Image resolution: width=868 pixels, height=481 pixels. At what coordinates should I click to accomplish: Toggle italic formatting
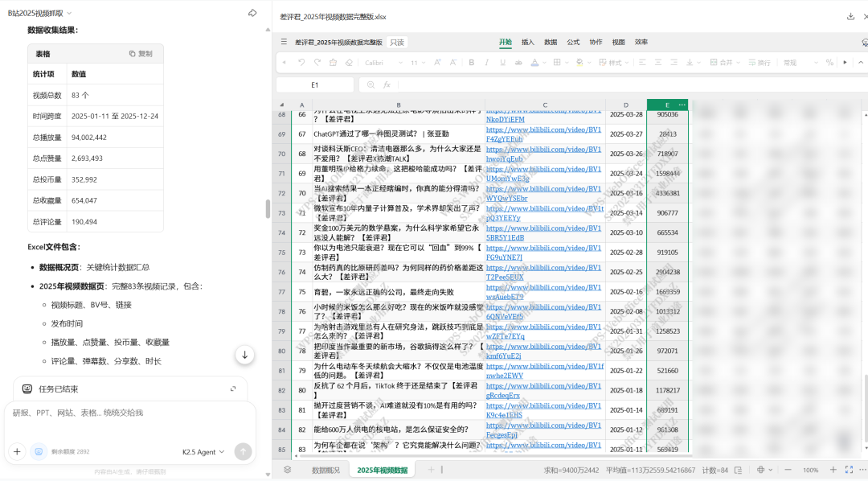486,63
